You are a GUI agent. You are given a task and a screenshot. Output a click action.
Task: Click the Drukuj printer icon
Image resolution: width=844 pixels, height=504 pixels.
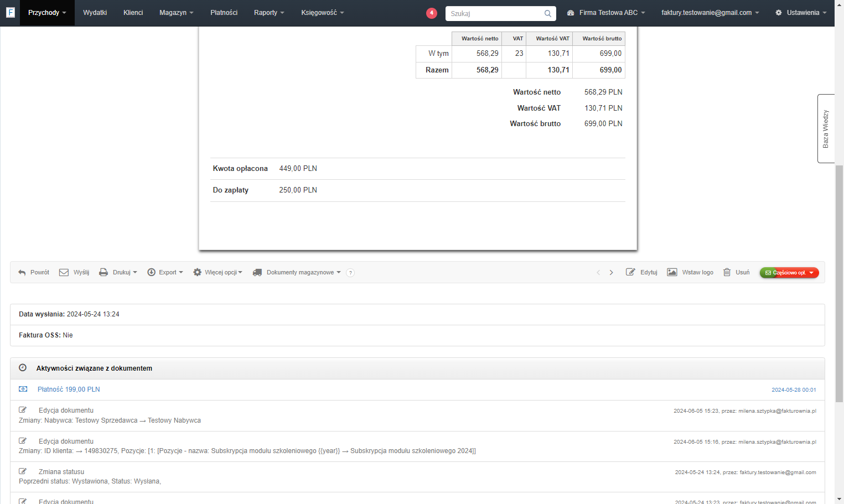pyautogui.click(x=103, y=272)
